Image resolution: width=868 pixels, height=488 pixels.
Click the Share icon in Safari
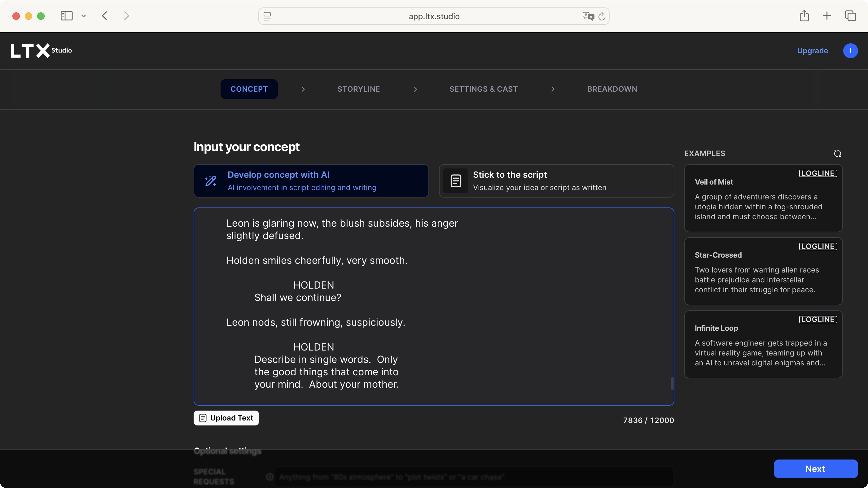[804, 15]
